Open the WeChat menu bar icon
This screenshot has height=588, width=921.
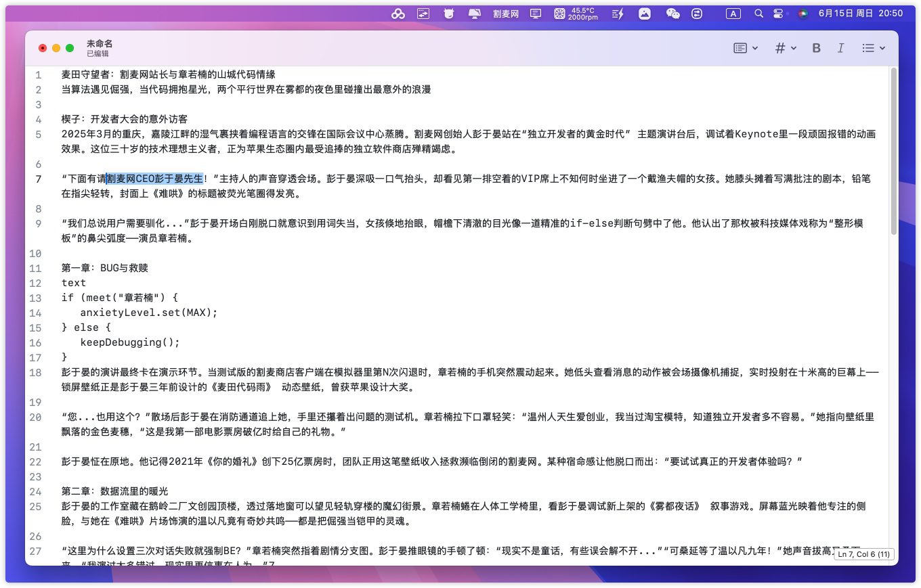(672, 13)
